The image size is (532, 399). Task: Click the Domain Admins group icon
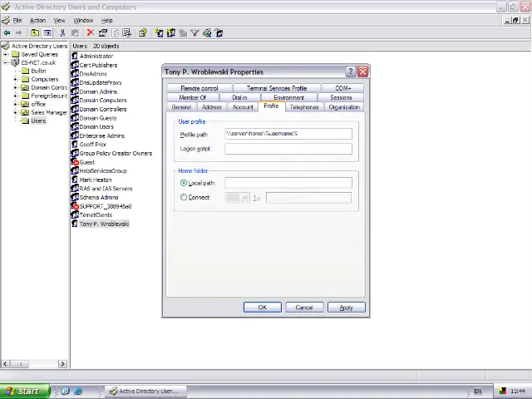point(75,91)
